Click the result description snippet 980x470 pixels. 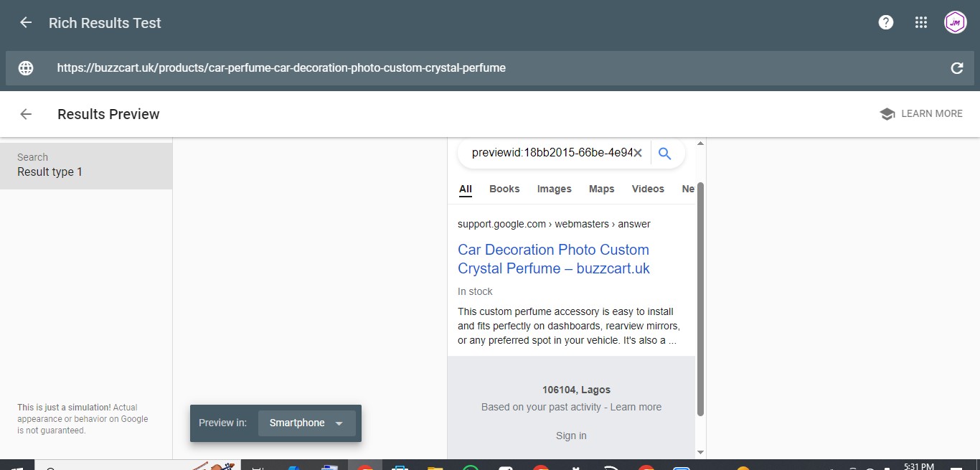coord(569,326)
